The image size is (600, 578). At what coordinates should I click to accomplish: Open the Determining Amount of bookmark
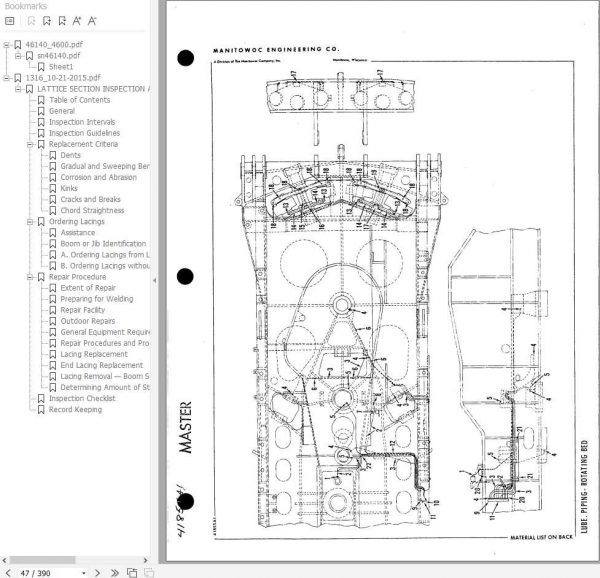point(105,388)
